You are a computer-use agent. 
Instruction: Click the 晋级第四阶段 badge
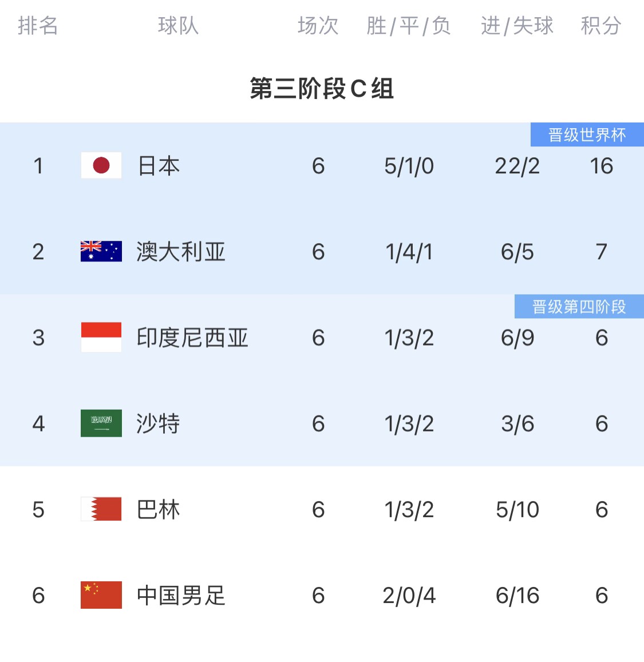tap(579, 307)
